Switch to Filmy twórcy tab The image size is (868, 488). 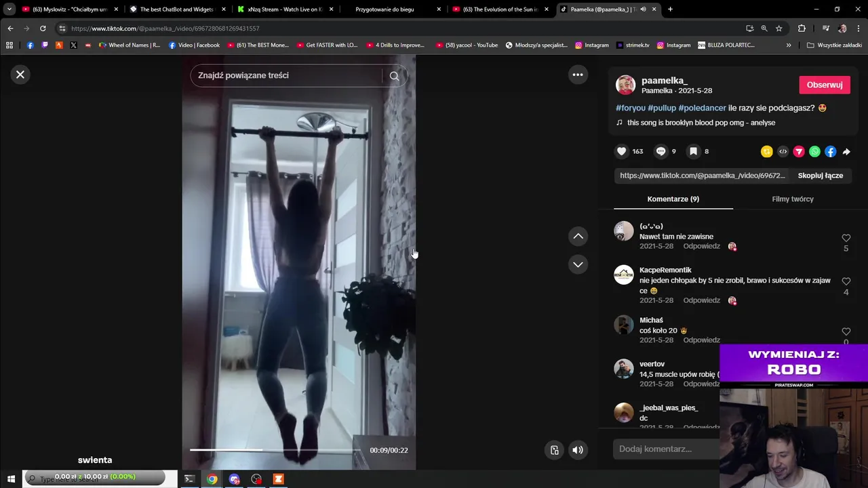pos(792,199)
